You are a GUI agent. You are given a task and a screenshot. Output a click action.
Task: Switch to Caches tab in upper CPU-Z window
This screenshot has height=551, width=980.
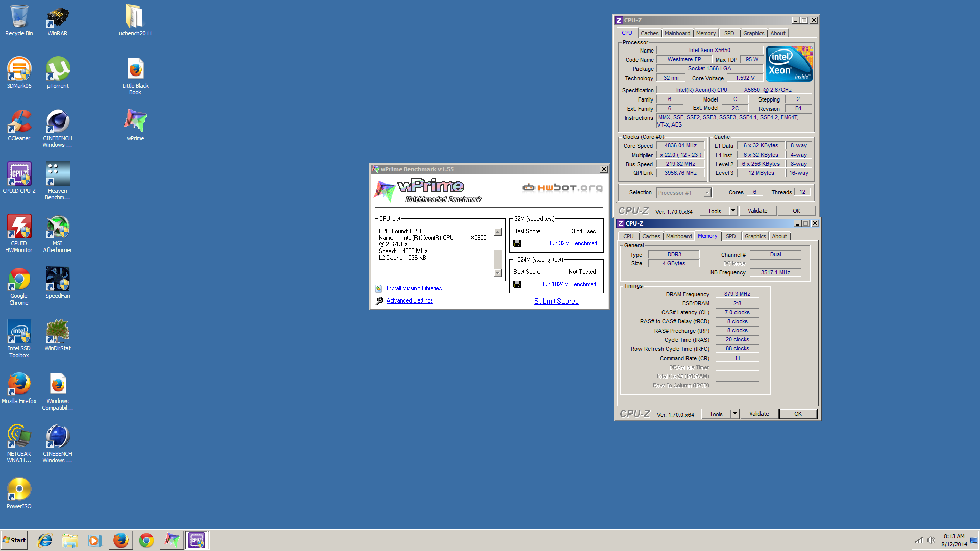pyautogui.click(x=649, y=33)
